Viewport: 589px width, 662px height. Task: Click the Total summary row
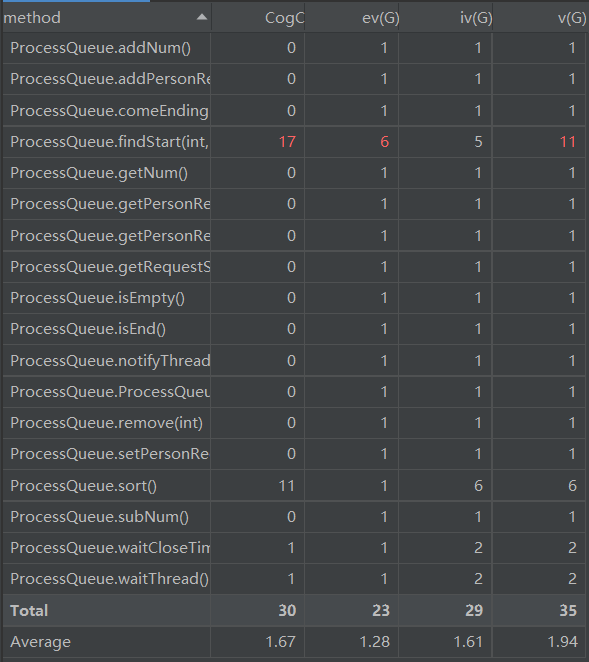point(294,610)
